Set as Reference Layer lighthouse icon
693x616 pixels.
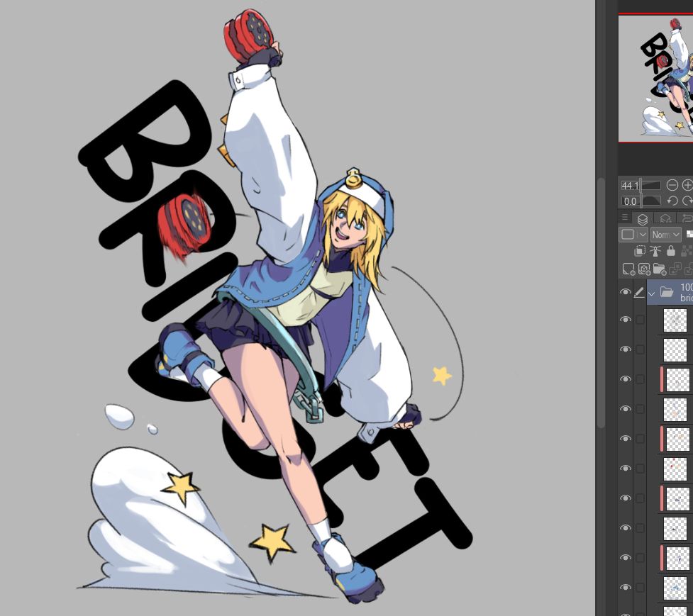coord(655,251)
